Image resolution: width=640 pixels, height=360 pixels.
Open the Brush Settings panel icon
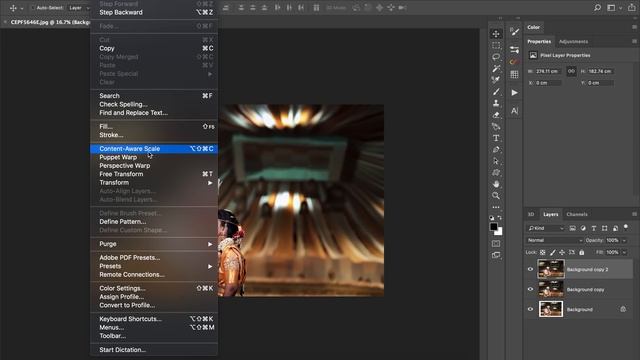coord(514,32)
